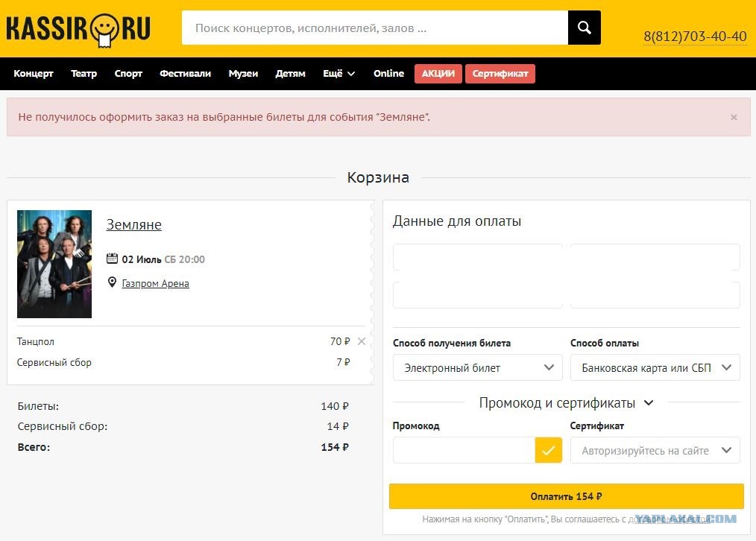756x541 pixels.
Task: Click the Танцпол 70 ₽ price
Action: point(340,341)
